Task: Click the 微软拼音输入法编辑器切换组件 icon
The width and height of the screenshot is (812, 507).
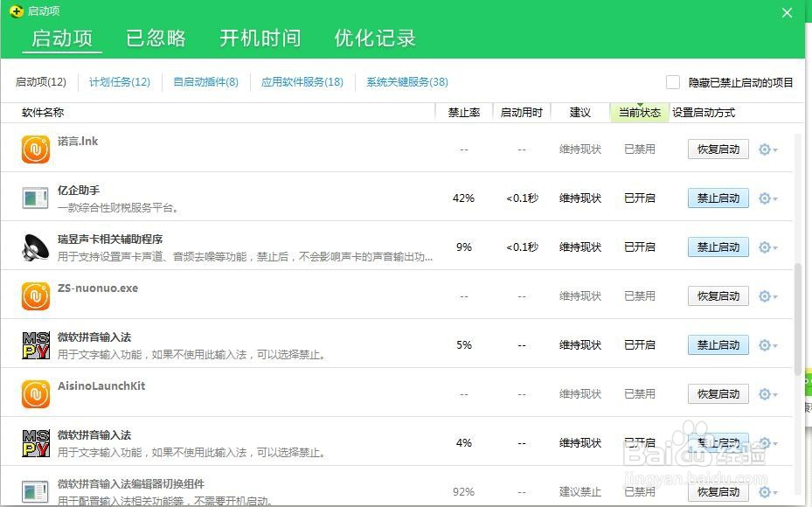Action: [36, 492]
